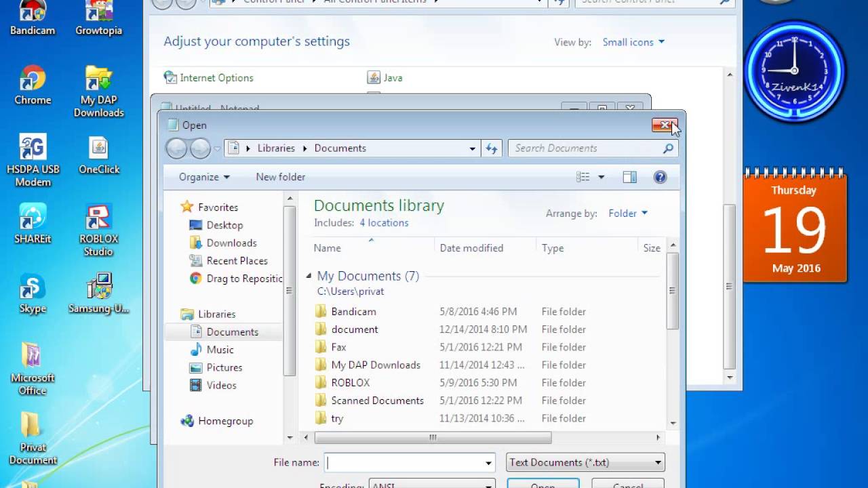Toggle the preview pane button
This screenshot has height=488, width=868.
[x=629, y=177]
